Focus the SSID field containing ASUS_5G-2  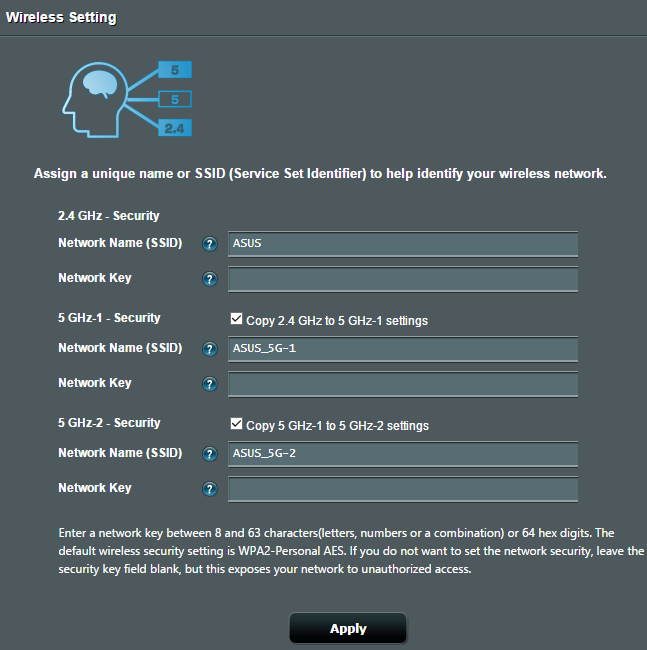point(403,454)
